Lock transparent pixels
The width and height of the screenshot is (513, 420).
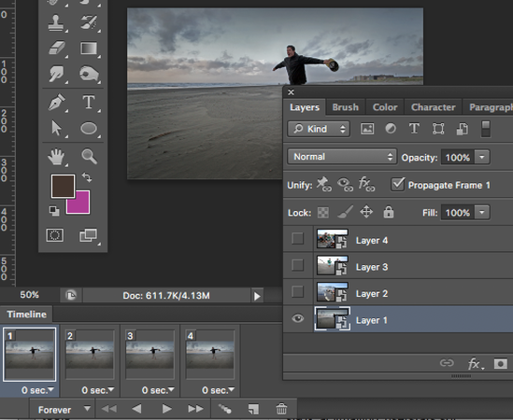tap(323, 213)
